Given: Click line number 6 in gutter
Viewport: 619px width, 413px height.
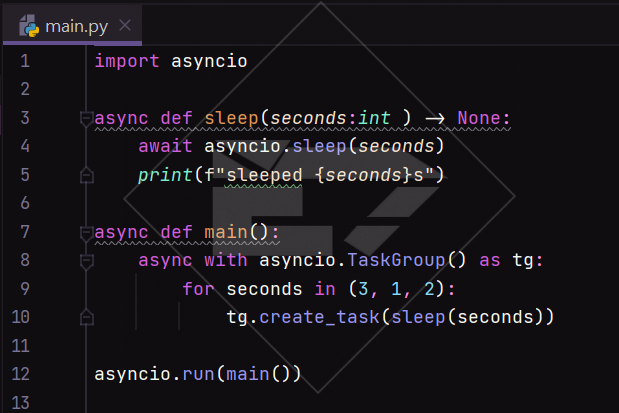Looking at the screenshot, I should tap(25, 203).
